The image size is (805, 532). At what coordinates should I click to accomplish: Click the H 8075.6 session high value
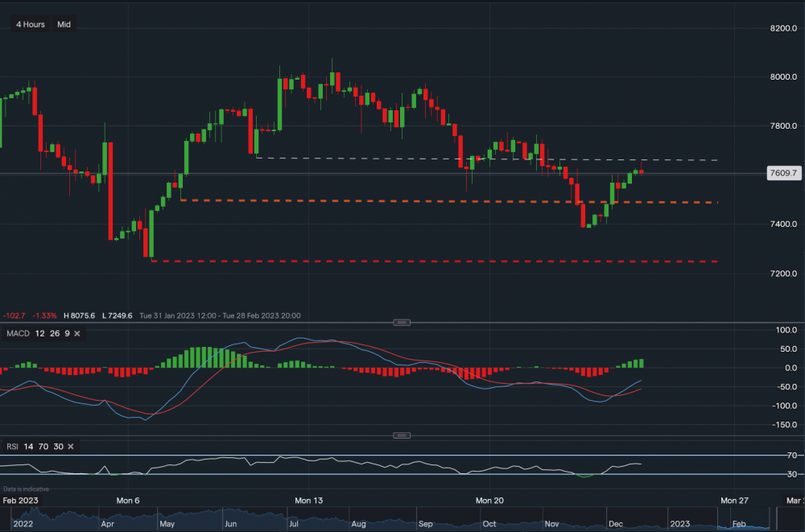80,315
